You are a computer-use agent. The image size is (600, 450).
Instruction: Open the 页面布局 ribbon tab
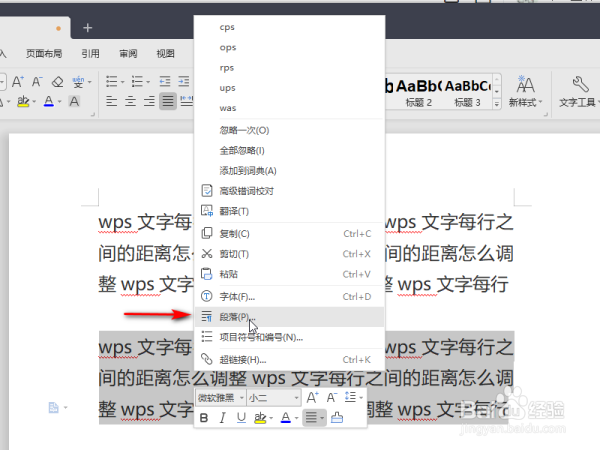pos(44,54)
